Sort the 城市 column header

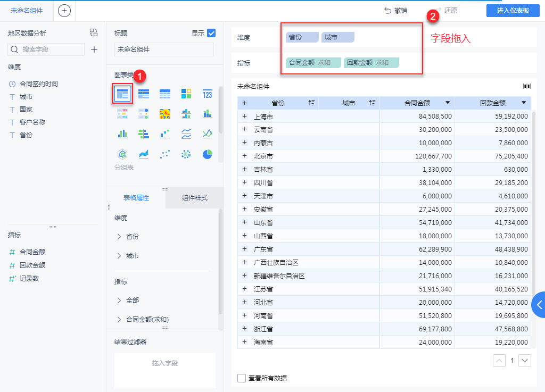372,103
